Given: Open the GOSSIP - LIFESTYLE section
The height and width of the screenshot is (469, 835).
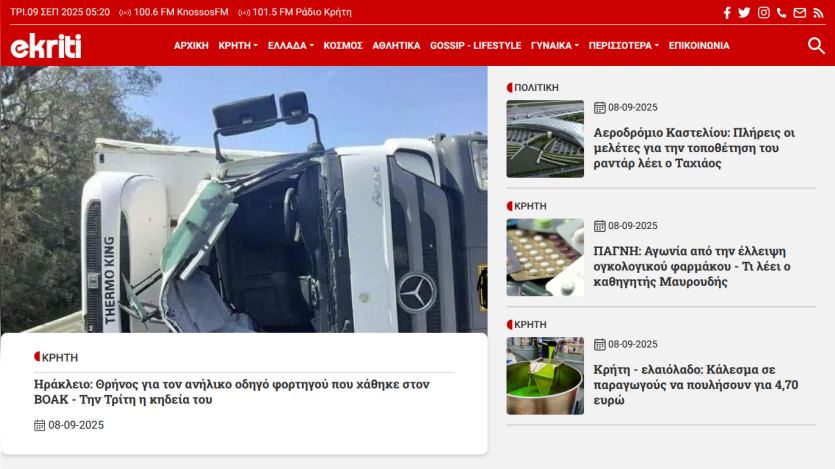Looking at the screenshot, I should pyautogui.click(x=476, y=46).
